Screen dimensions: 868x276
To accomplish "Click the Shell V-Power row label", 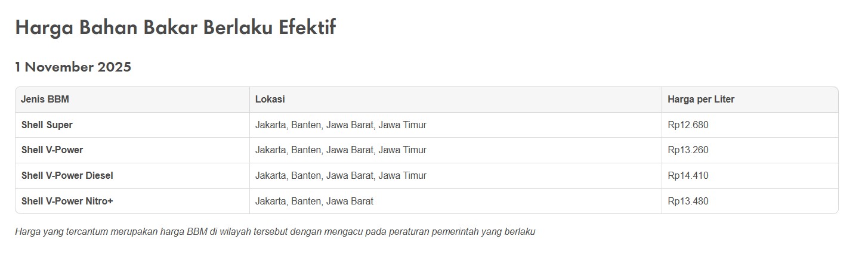I will click(52, 150).
